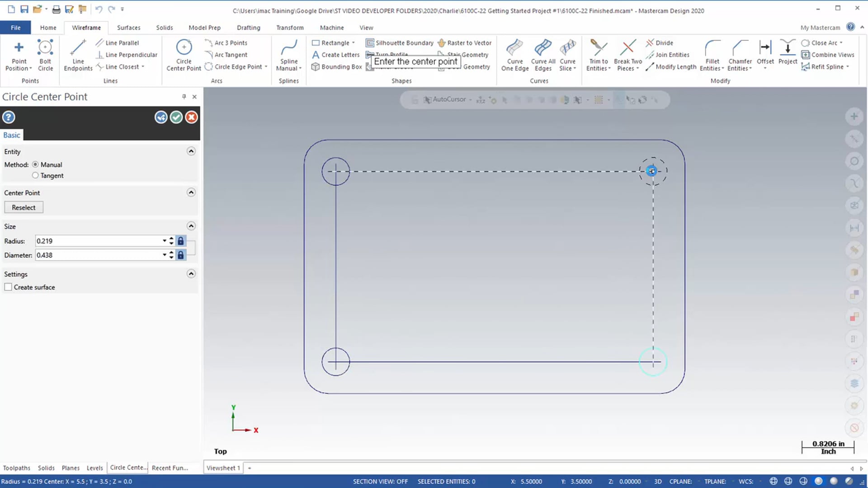Screen dimensions: 868x488
Task: Enable the Tangent method radio button
Action: coord(35,175)
